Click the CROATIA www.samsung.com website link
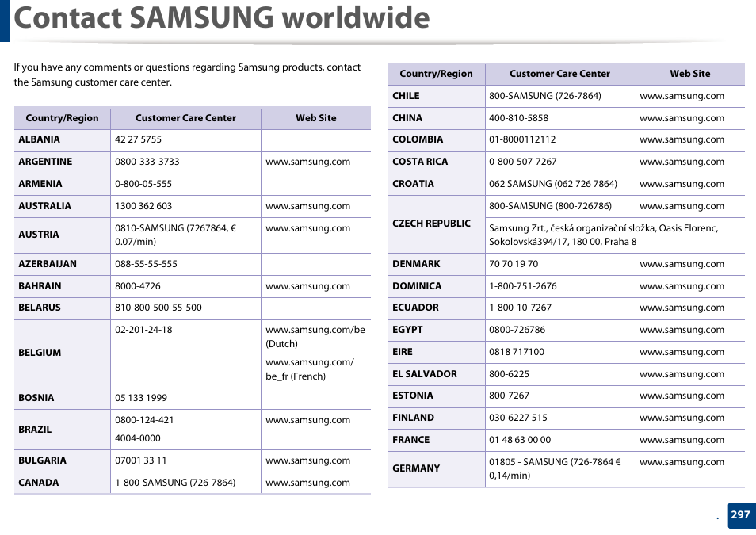Viewport: 756px width, 535px height. coord(682,184)
